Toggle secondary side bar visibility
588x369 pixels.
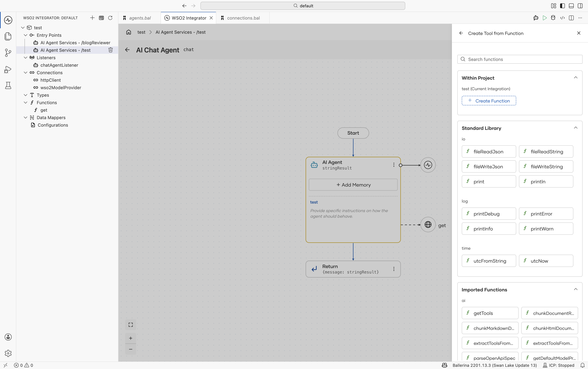point(580,6)
